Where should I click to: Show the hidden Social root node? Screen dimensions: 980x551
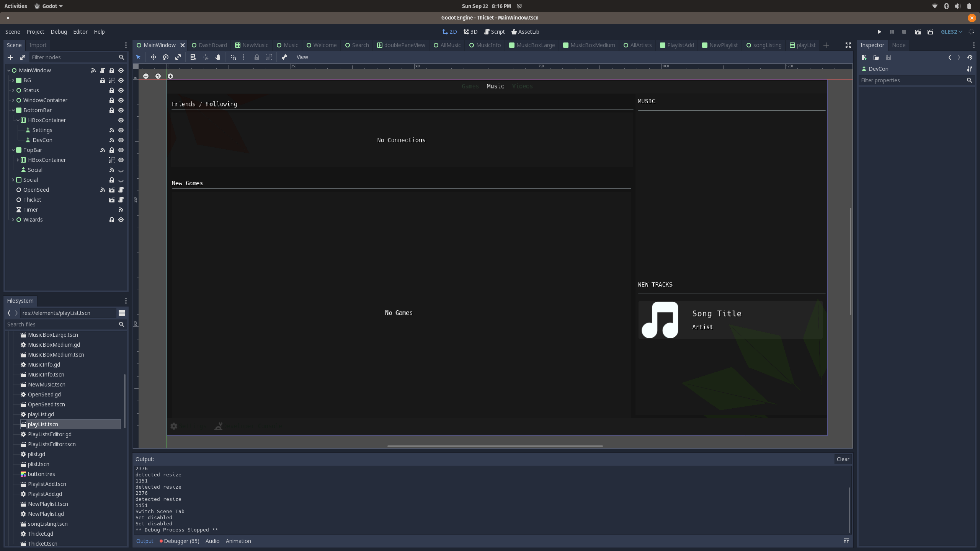point(121,180)
